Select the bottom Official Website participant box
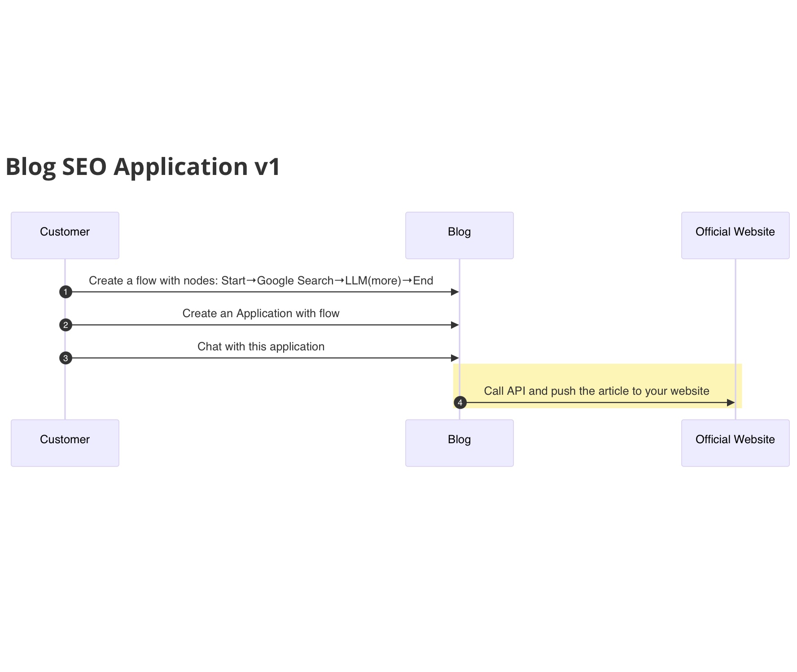The image size is (797, 672). click(735, 443)
